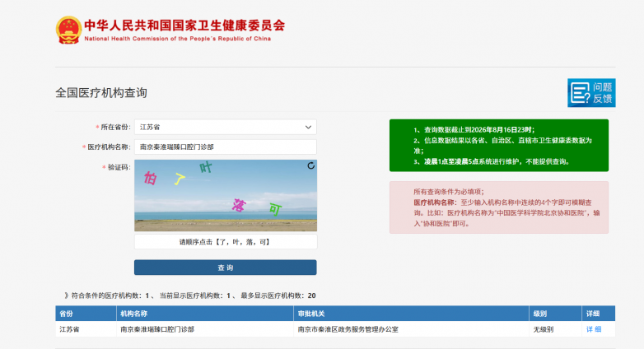Click the 验证码 field label
Viewport: 644px width, 349px height.
coord(116,168)
